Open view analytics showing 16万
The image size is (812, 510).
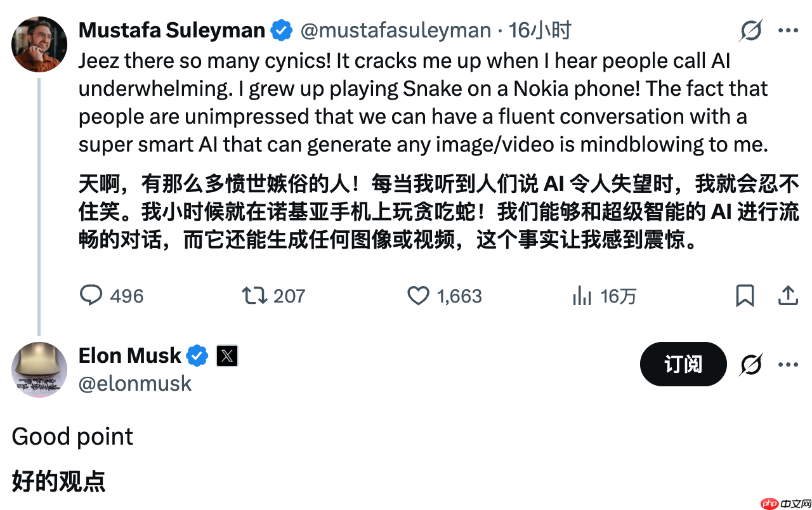(x=582, y=296)
